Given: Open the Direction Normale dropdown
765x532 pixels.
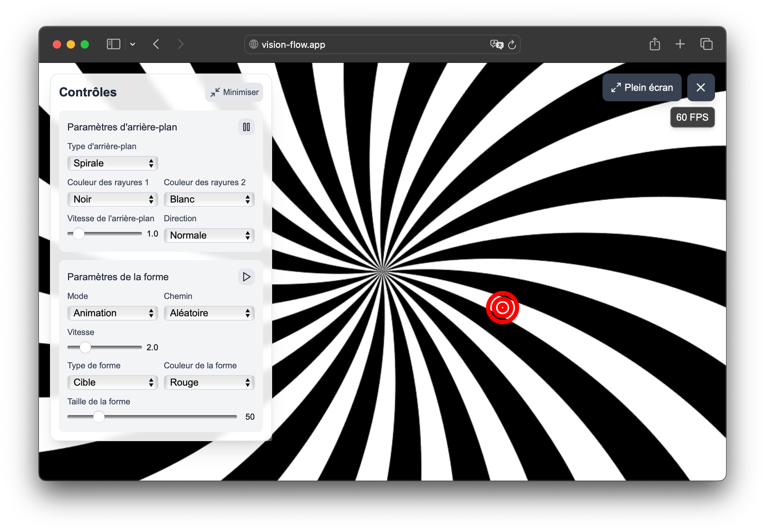Looking at the screenshot, I should click(209, 235).
